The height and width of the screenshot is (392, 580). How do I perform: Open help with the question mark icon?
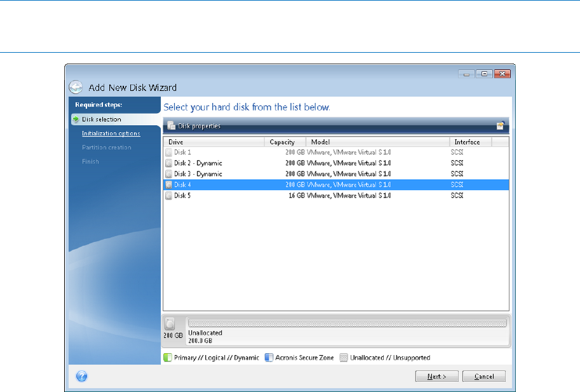click(81, 377)
